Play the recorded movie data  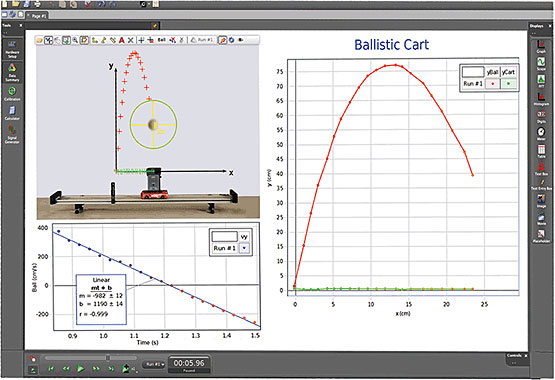coord(81,369)
